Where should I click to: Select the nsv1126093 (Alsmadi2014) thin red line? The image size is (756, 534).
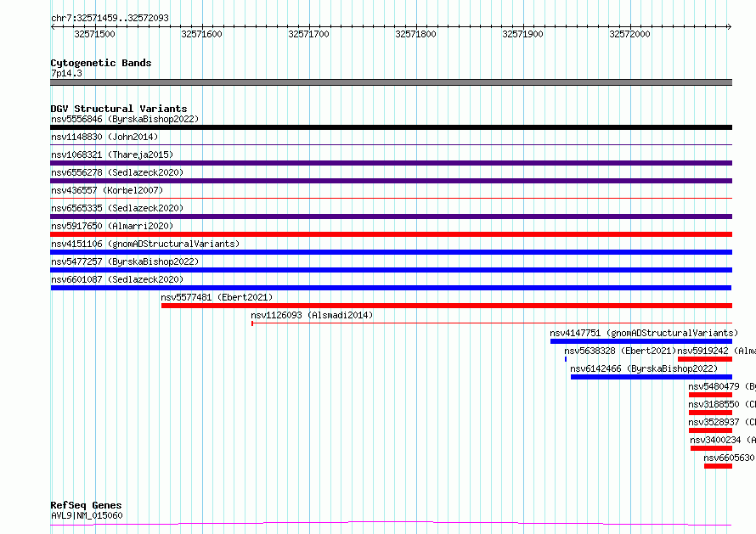492,323
